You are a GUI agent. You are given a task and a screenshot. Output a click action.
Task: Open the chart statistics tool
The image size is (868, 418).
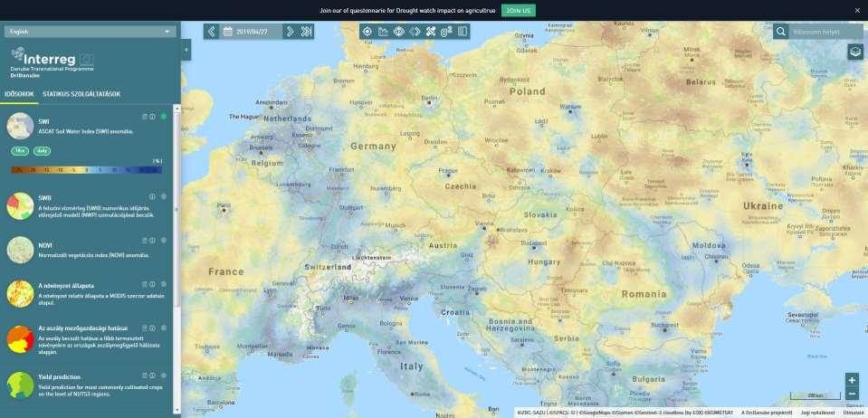(x=383, y=32)
